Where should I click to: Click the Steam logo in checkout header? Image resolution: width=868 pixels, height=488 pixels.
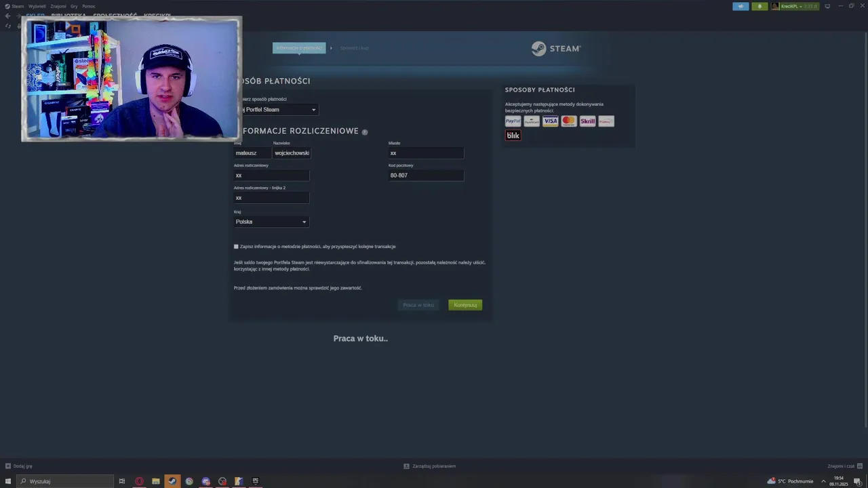pos(555,48)
